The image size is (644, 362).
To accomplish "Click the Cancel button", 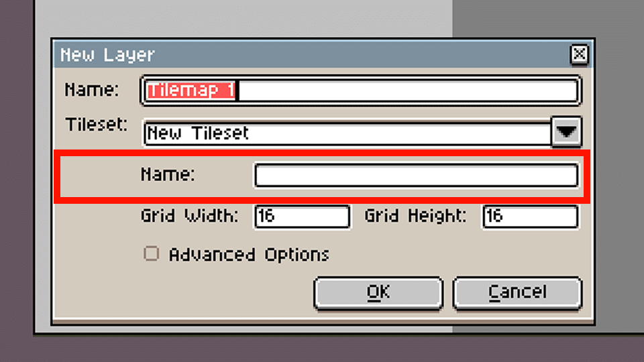I will click(517, 293).
